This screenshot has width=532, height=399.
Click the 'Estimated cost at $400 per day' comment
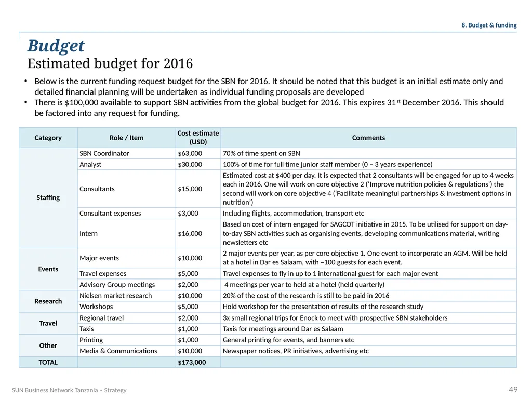[368, 189]
